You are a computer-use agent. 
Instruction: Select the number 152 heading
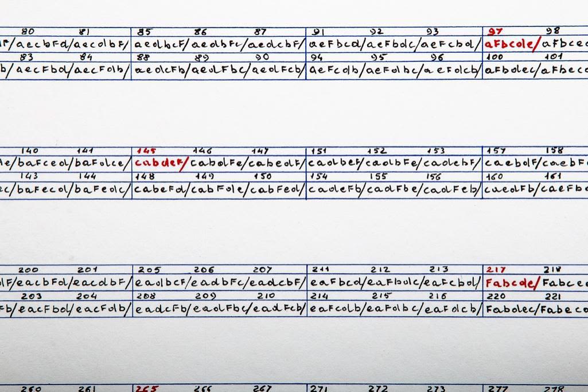377,151
